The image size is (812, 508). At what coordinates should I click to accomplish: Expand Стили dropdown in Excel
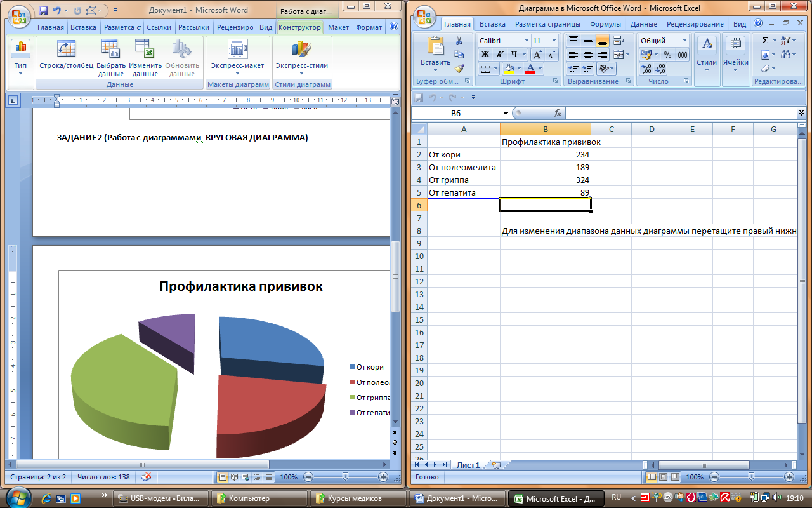[707, 71]
